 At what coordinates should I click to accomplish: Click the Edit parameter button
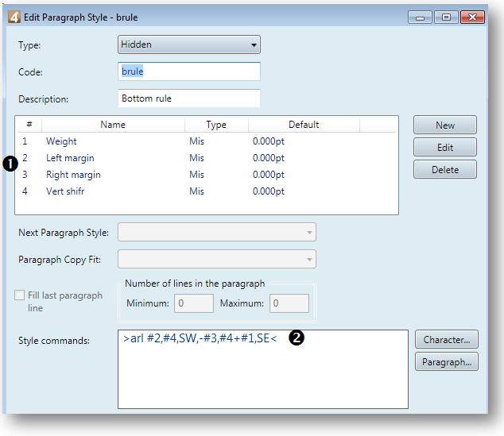click(445, 148)
